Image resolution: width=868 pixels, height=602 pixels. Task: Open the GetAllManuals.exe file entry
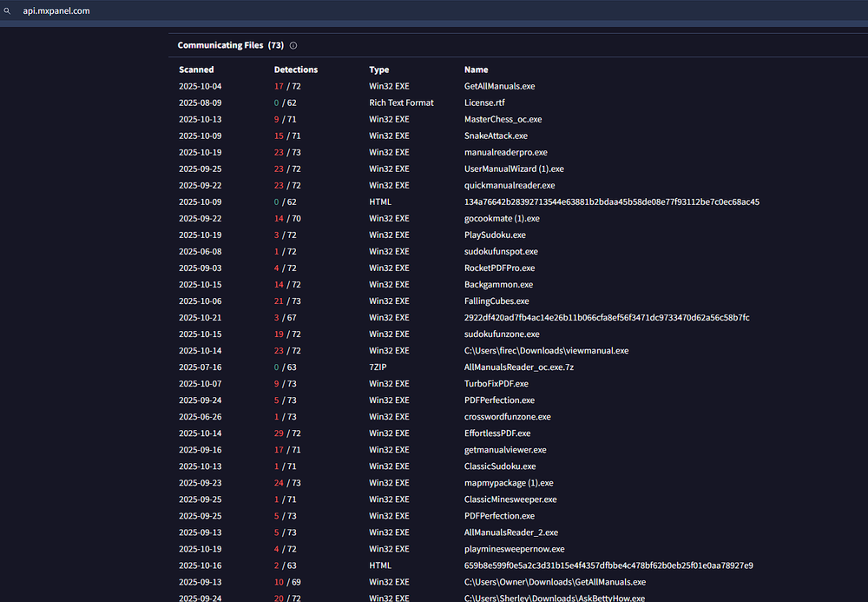[x=499, y=86]
